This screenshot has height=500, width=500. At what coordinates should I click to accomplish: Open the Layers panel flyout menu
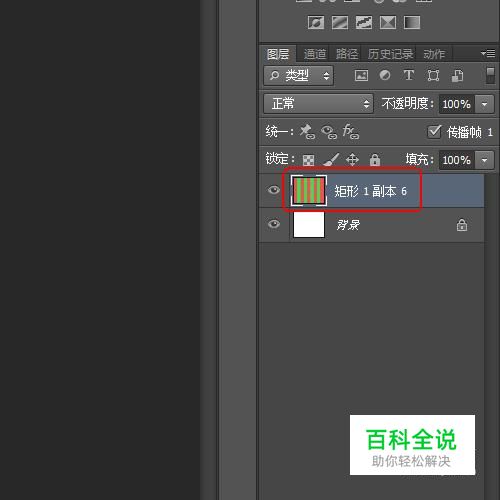click(x=488, y=53)
